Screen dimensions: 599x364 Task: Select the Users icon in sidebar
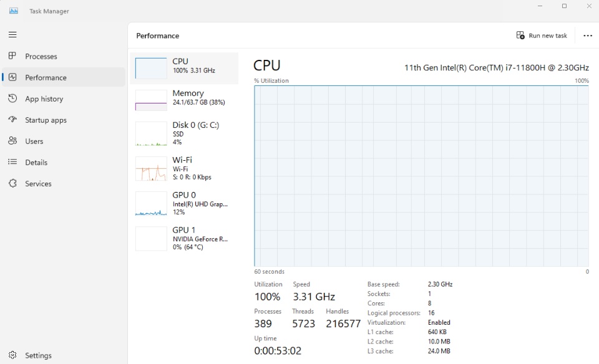pyautogui.click(x=12, y=141)
